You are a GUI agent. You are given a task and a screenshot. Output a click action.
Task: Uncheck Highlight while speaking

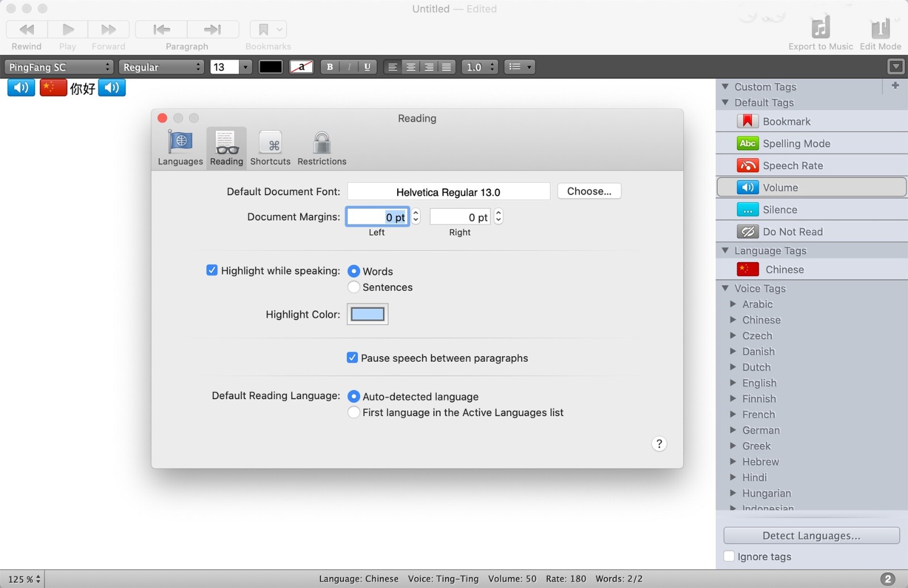click(212, 270)
